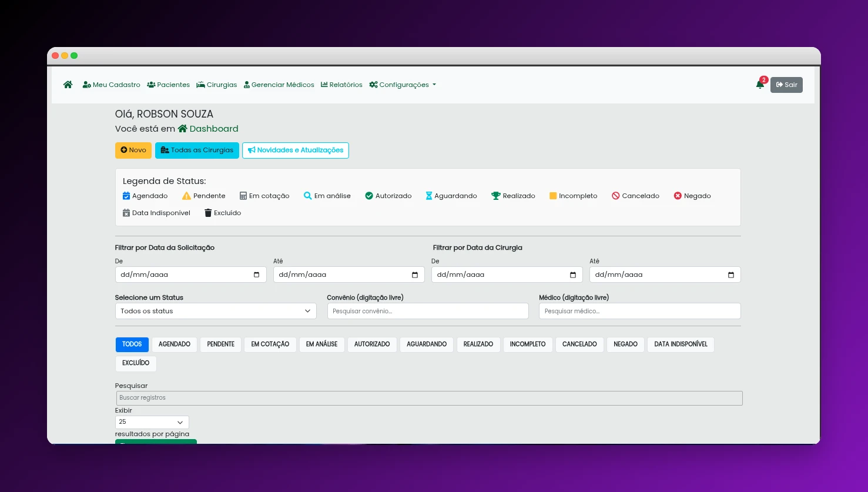Viewport: 868px width, 492px height.
Task: Open Relatórios page in navbar
Action: point(341,85)
